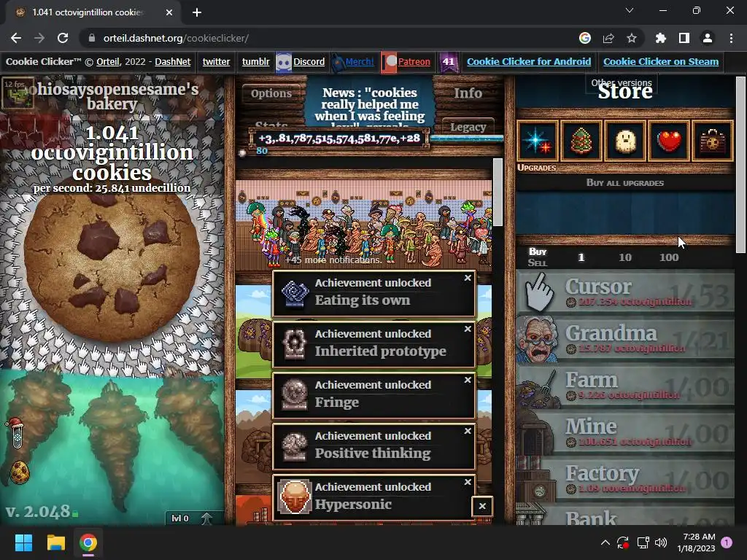The width and height of the screenshot is (747, 560).
Task: Bookmark this page with the star
Action: click(x=632, y=38)
